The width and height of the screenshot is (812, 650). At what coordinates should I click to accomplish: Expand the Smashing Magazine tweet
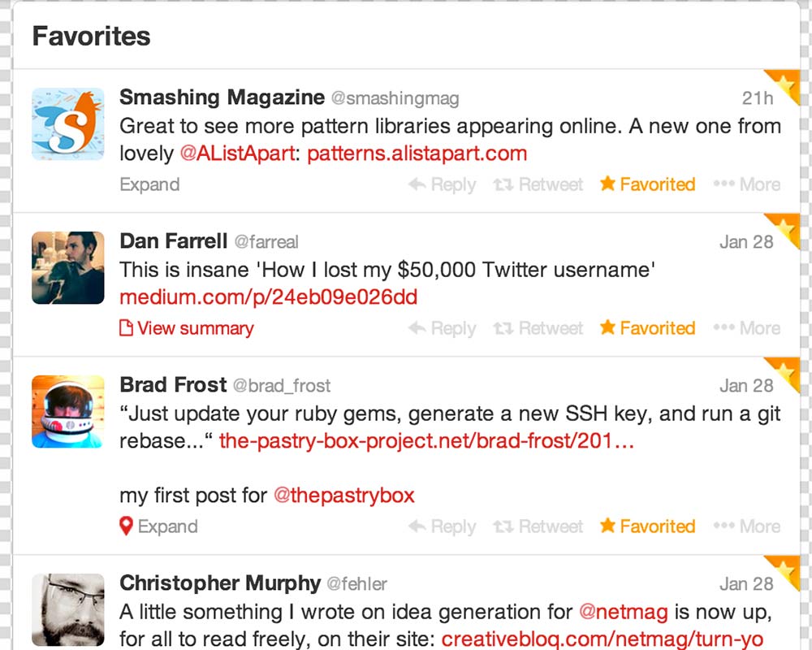point(149,184)
